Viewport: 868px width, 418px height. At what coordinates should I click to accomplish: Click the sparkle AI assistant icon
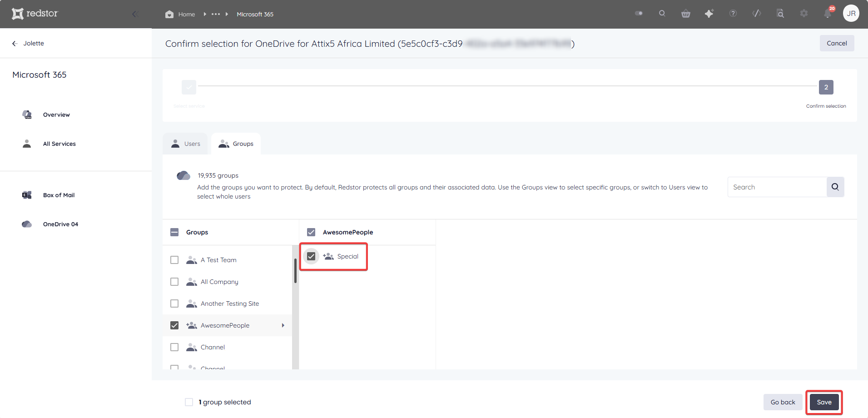pos(709,14)
